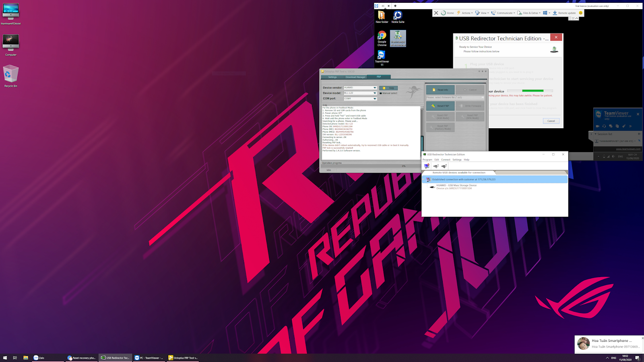Click the smiley feedback icon in TeamViewer toolbar

click(x=580, y=13)
